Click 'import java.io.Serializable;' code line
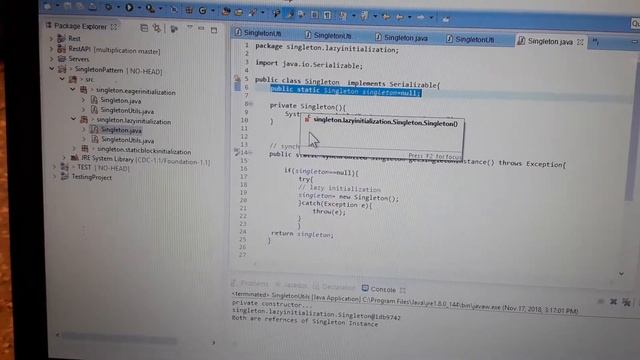The height and width of the screenshot is (360, 640). 309,64
